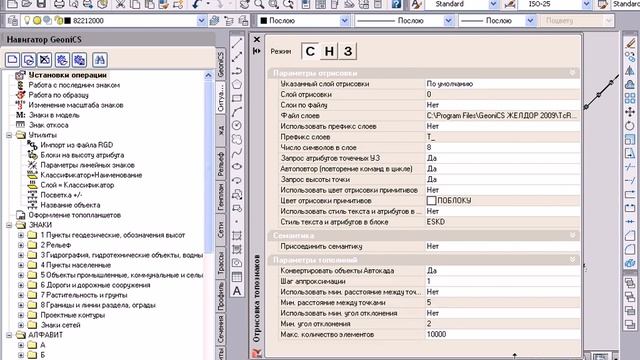The height and width of the screenshot is (360, 640).
Task: Select the Line tool in draw toolbar
Action: click(x=237, y=43)
